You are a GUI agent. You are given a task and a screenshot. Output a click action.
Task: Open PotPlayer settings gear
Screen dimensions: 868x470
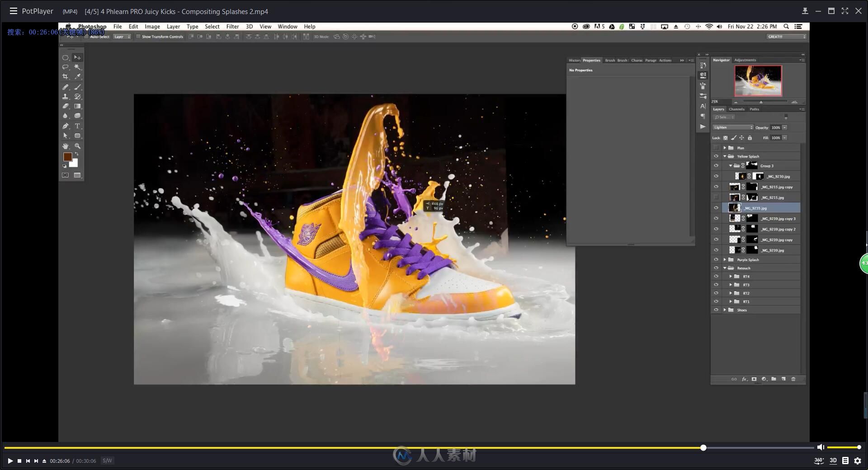coord(858,461)
